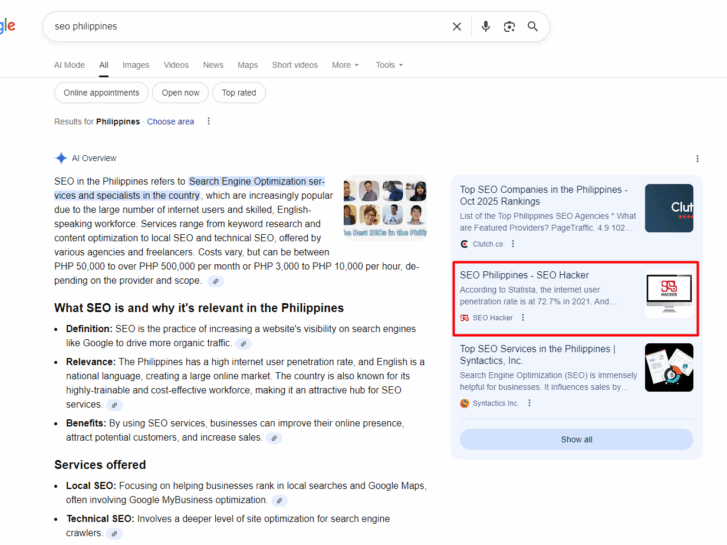Screen dimensions: 727x545
Task: Click 'Clutch.co' source name
Action: 488,244
